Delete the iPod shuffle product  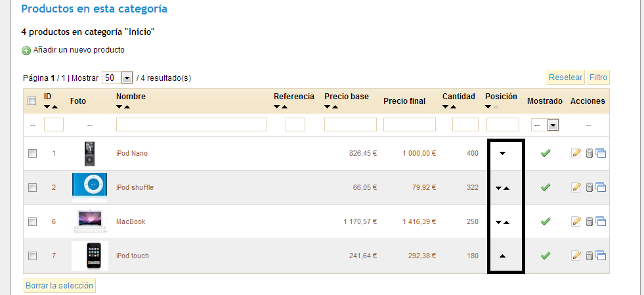589,188
